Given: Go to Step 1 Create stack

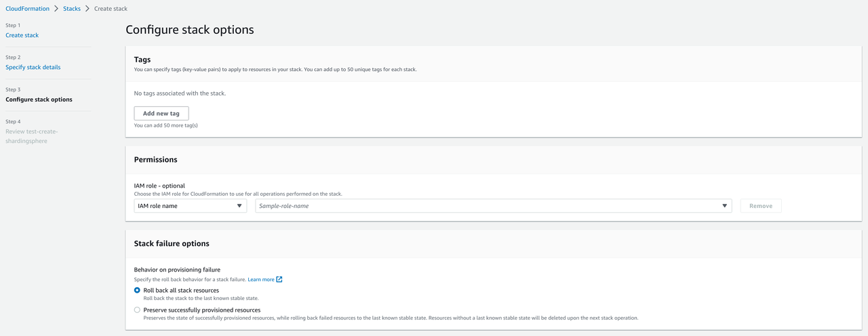Looking at the screenshot, I should (22, 35).
